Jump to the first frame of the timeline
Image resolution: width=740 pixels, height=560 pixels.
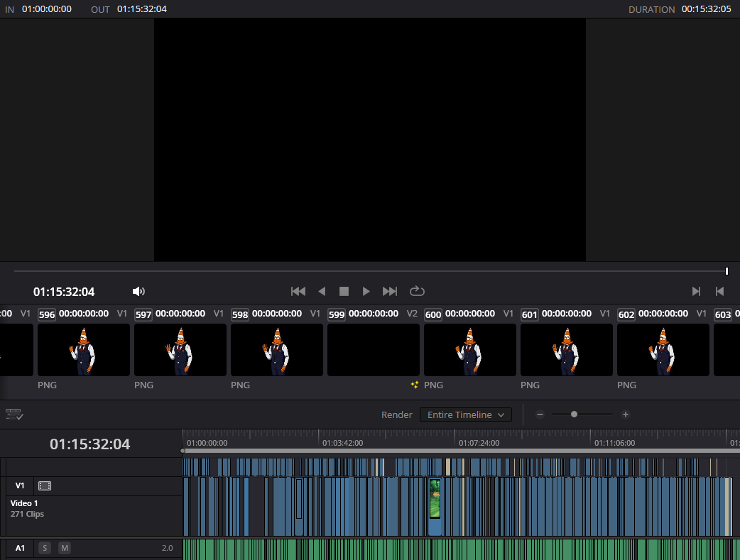[298, 291]
